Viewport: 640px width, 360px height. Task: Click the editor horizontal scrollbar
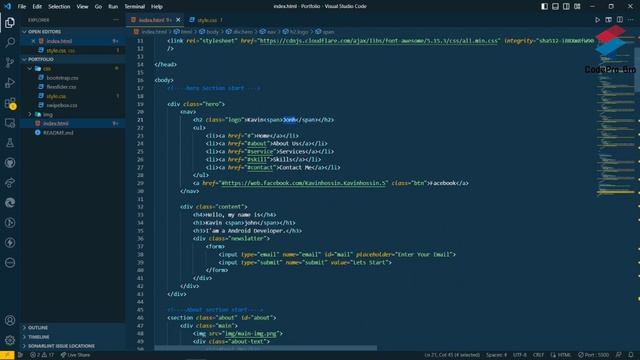tap(266, 348)
